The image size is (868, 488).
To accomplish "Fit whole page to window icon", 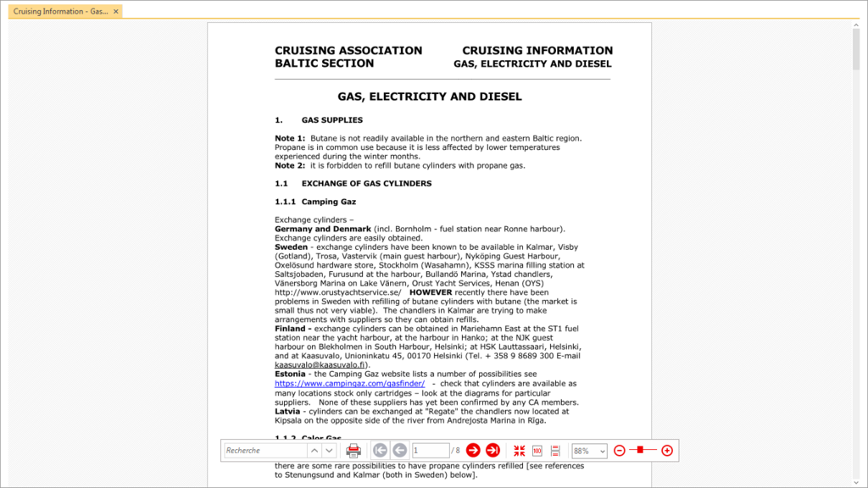I will point(520,451).
